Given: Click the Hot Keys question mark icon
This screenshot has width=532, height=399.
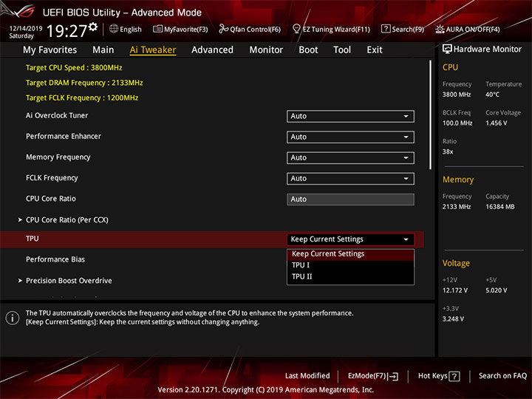Looking at the screenshot, I should 454,376.
